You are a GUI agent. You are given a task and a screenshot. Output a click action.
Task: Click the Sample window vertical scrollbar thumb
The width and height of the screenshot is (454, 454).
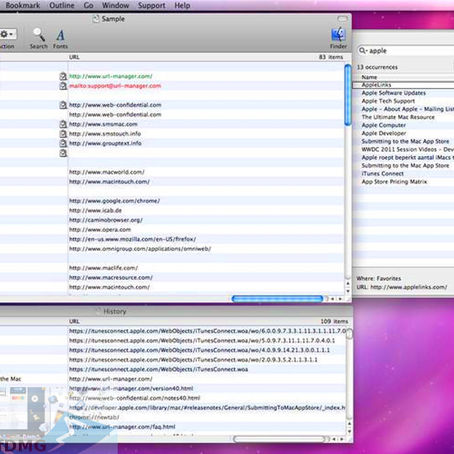(x=348, y=95)
